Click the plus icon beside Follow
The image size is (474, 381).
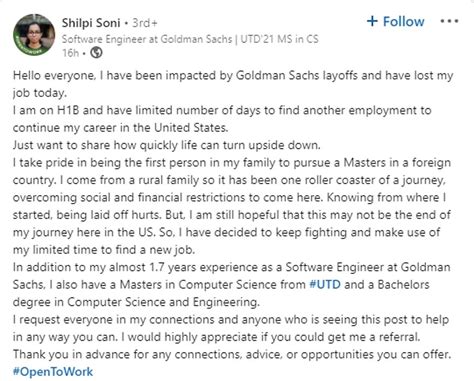click(x=372, y=21)
